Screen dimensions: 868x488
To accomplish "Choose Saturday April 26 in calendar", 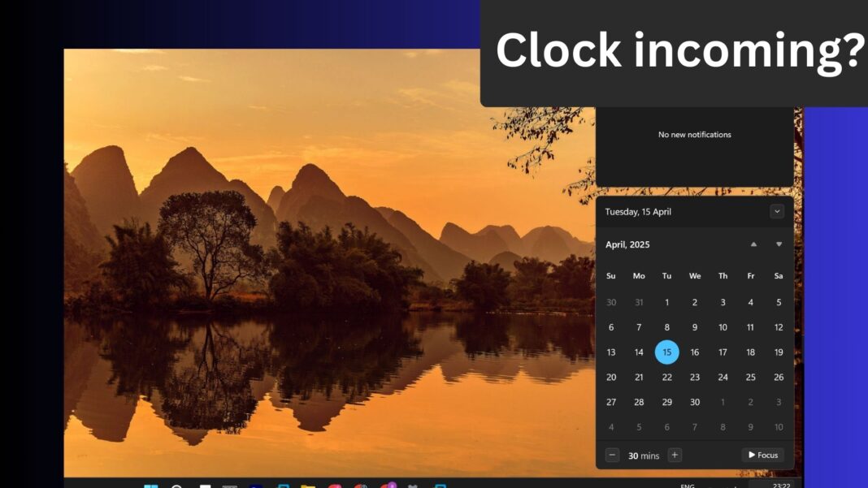I will tap(779, 377).
